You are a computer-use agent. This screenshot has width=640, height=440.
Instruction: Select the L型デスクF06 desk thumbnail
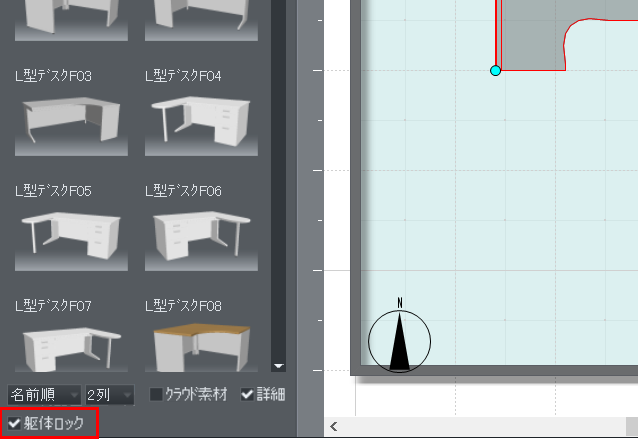click(x=201, y=236)
